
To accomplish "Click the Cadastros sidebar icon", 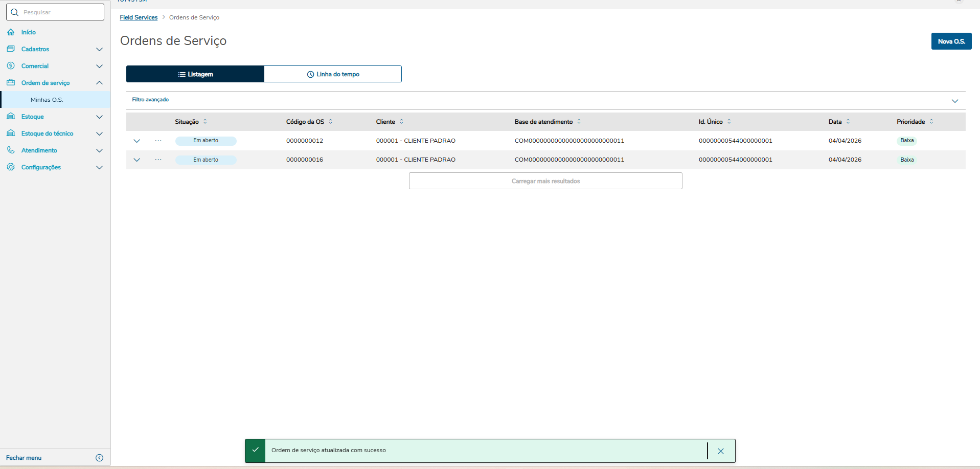I will (x=11, y=49).
